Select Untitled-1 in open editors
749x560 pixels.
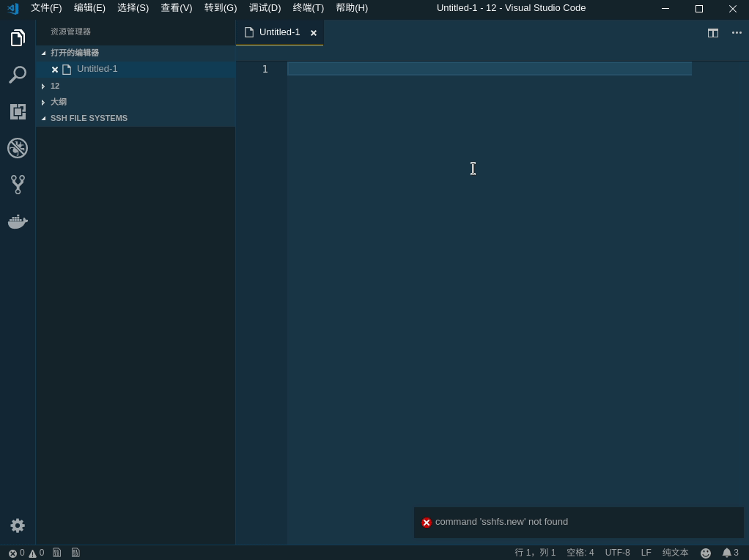coord(136,70)
